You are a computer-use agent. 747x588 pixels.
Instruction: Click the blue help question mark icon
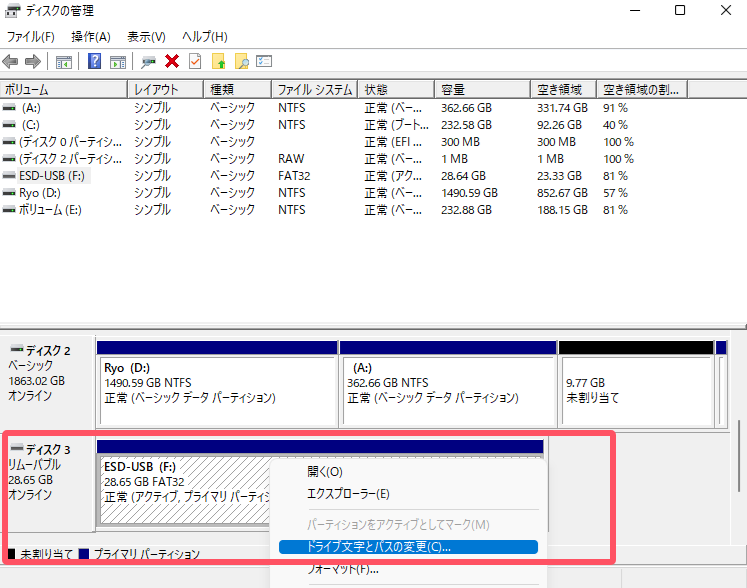pos(95,62)
